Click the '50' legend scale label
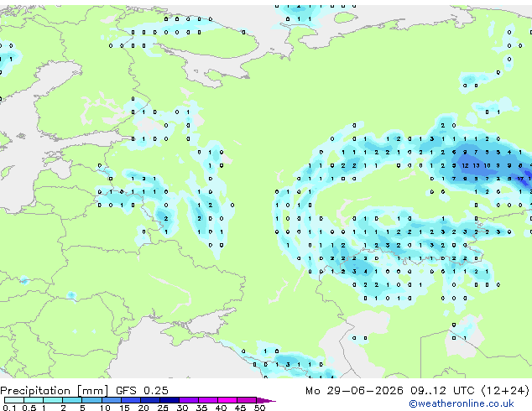532x411 pixels. coord(260,408)
